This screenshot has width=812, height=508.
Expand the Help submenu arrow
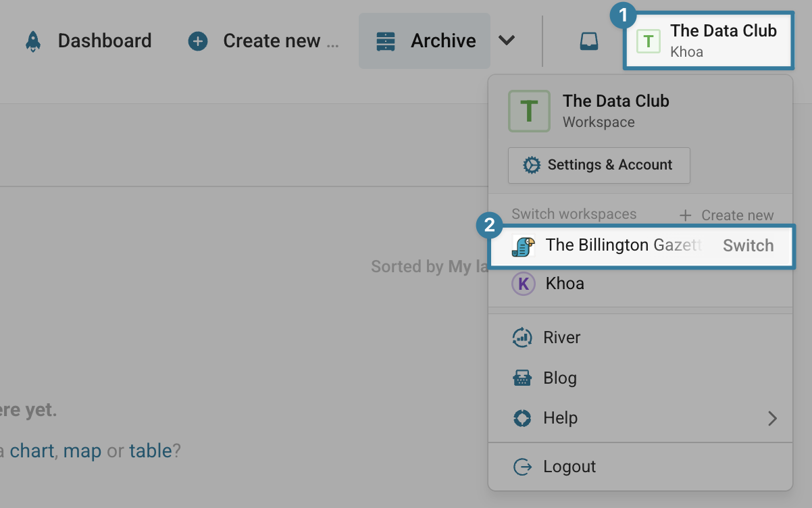pos(772,419)
